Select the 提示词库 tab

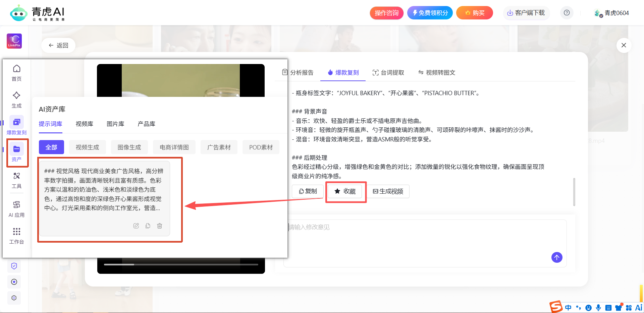tap(51, 124)
